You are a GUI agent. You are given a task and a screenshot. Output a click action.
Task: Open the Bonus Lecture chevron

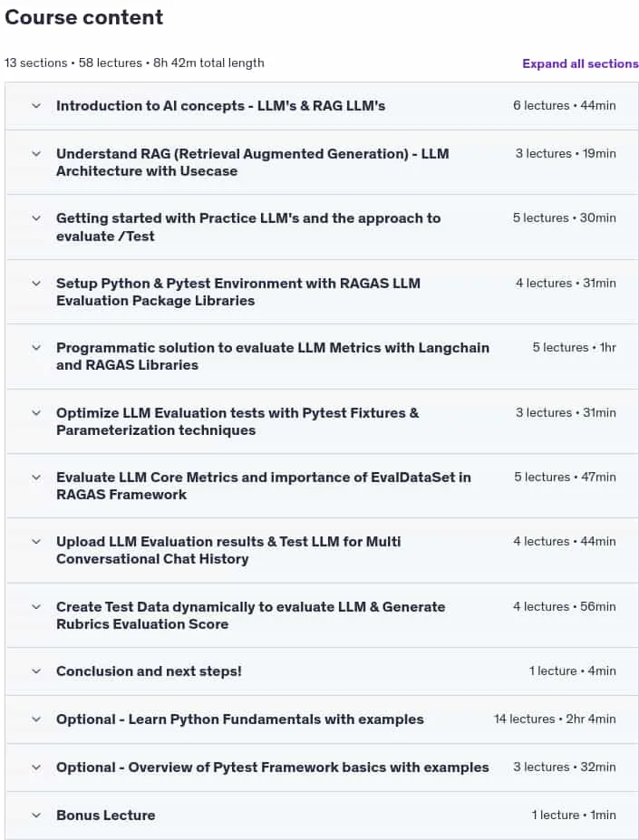(x=36, y=816)
